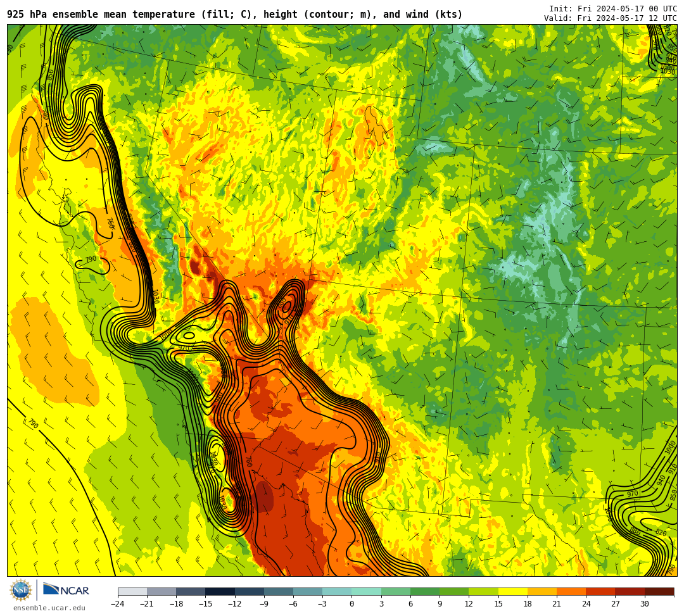This screenshot has height=616, width=684.
Task: Click the 24 colorbar tick label
Action: tap(586, 604)
